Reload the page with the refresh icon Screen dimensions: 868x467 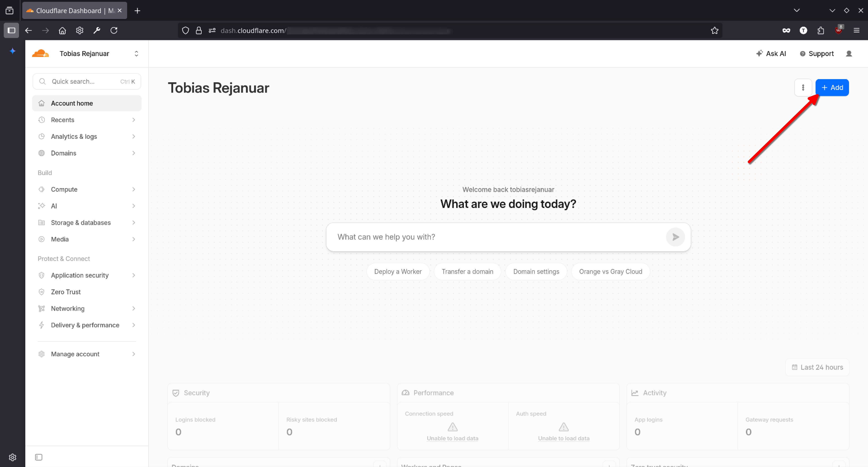coord(114,31)
